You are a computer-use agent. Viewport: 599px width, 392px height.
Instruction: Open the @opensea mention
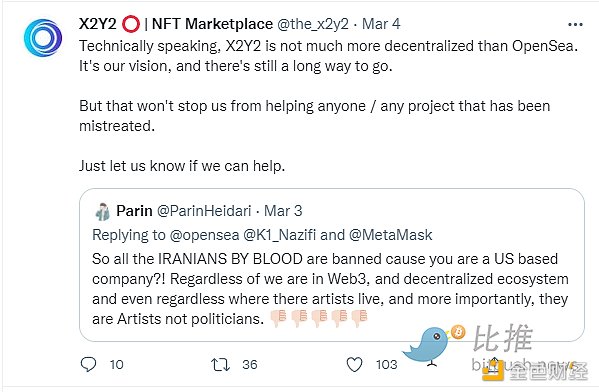click(204, 235)
